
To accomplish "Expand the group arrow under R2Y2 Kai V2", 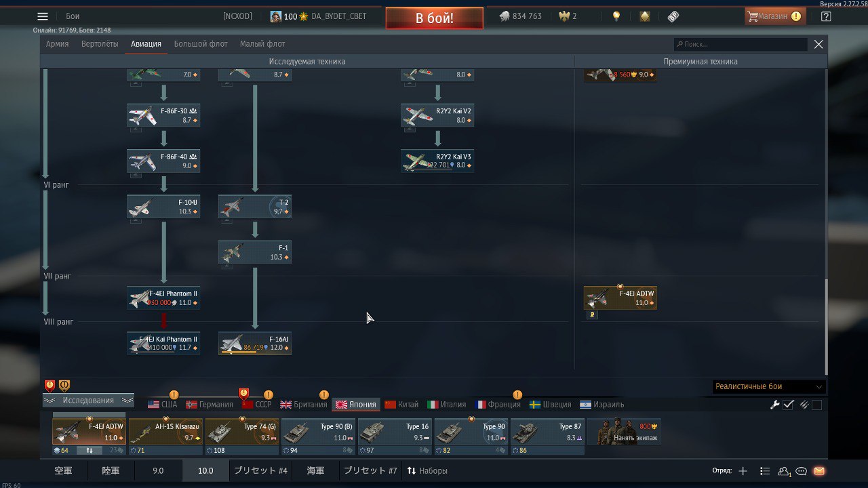I will (x=410, y=129).
